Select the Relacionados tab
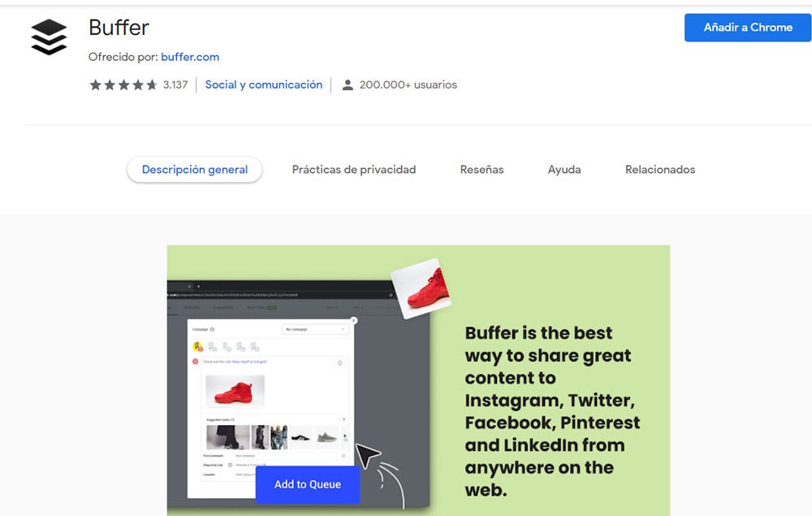 pyautogui.click(x=660, y=170)
